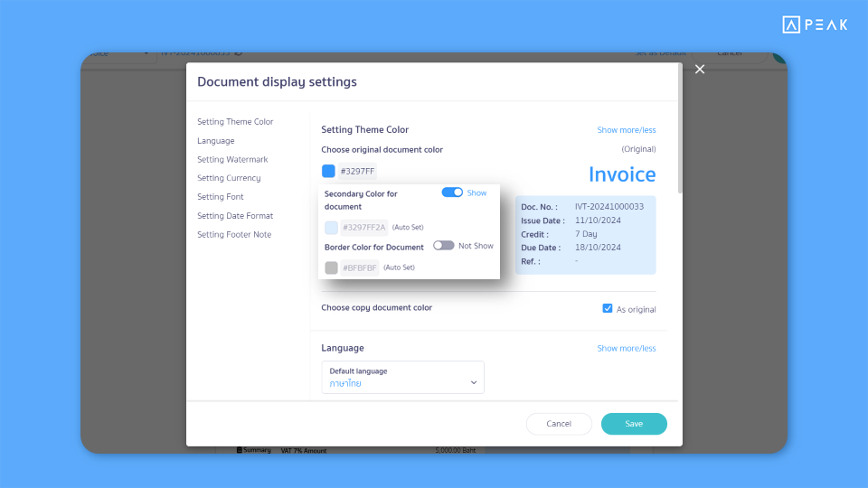
Task: Go to Setting Font section
Action: coord(221,197)
